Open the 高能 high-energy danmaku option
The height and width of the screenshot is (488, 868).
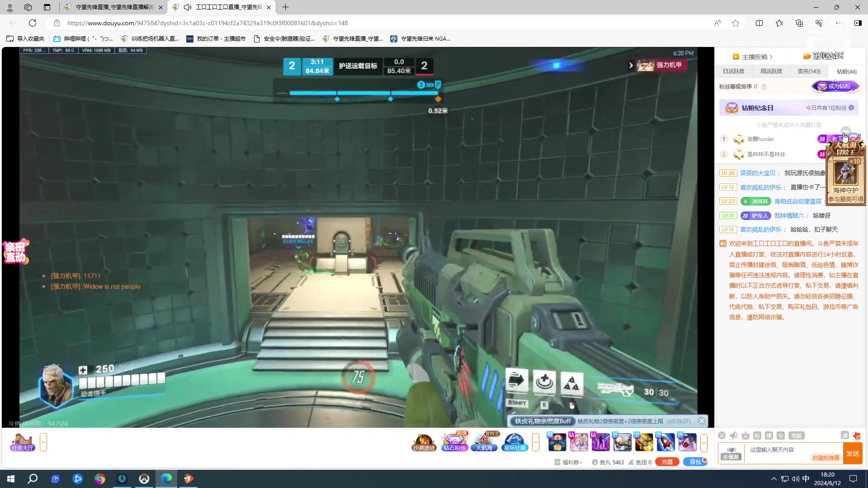(x=796, y=436)
